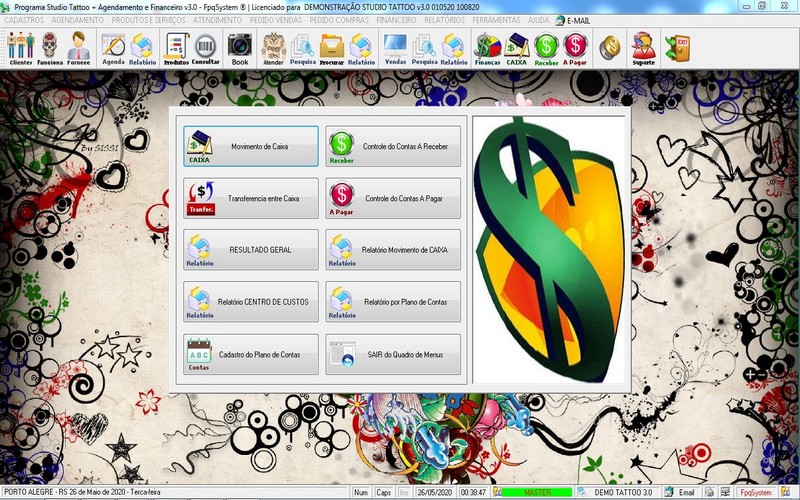The height and width of the screenshot is (500, 800).
Task: Click the Consultar barcode icon
Action: click(x=206, y=48)
